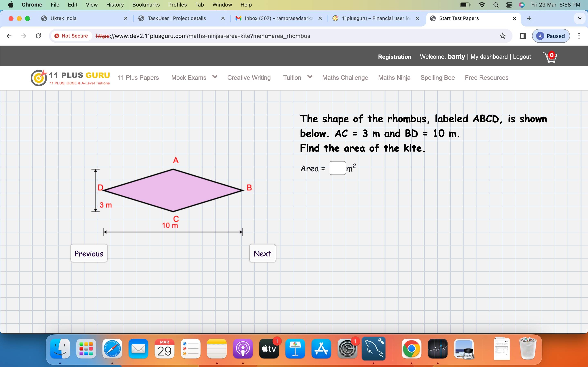Click the Paused profile button
Image resolution: width=588 pixels, height=367 pixels.
pos(551,36)
